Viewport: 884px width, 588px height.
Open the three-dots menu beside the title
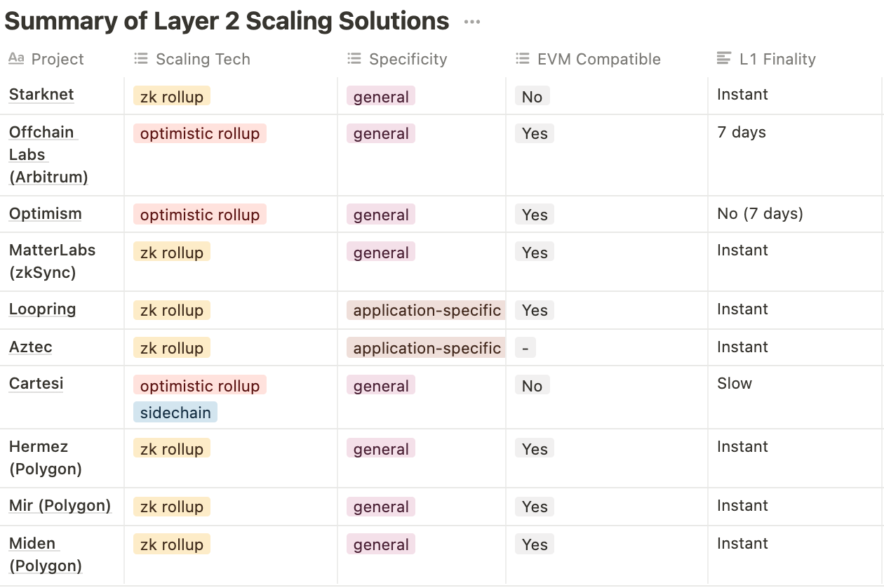coord(472,22)
